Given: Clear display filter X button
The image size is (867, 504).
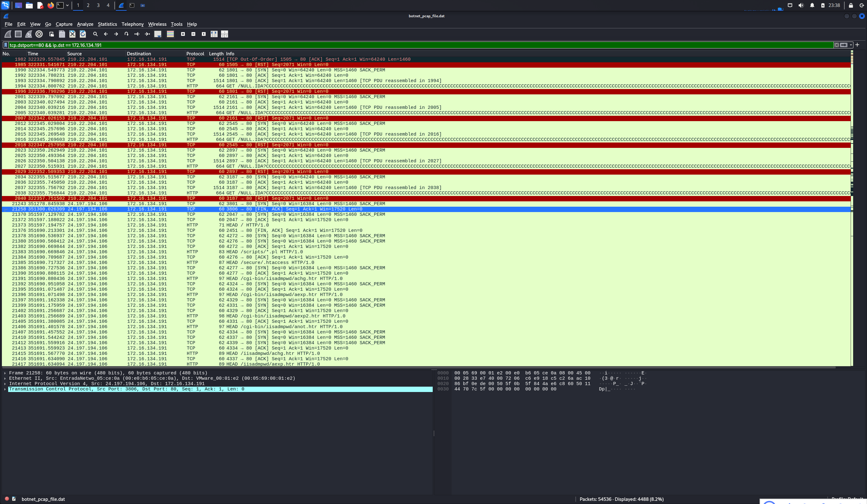Looking at the screenshot, I should pyautogui.click(x=836, y=45).
